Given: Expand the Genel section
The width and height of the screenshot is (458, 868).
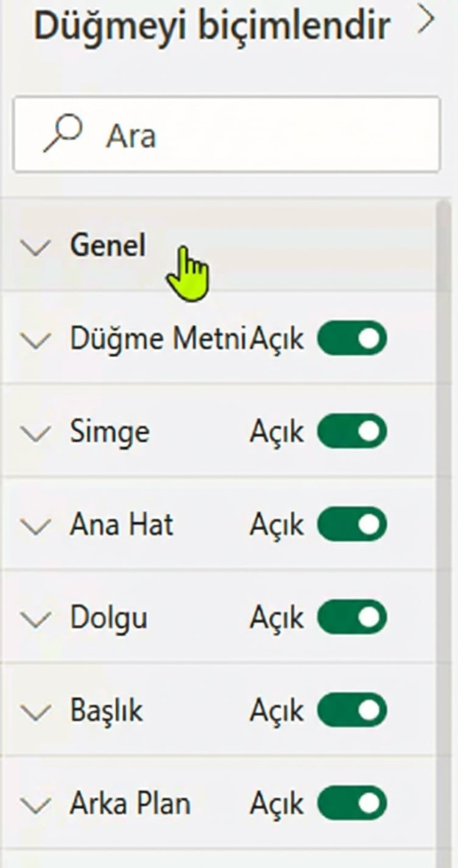Looking at the screenshot, I should [x=35, y=246].
